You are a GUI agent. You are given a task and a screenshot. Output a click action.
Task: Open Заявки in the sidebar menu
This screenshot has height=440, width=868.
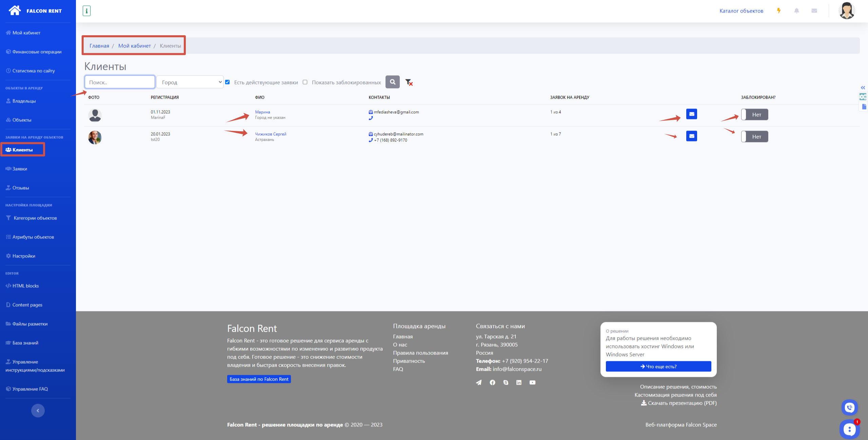coord(20,169)
